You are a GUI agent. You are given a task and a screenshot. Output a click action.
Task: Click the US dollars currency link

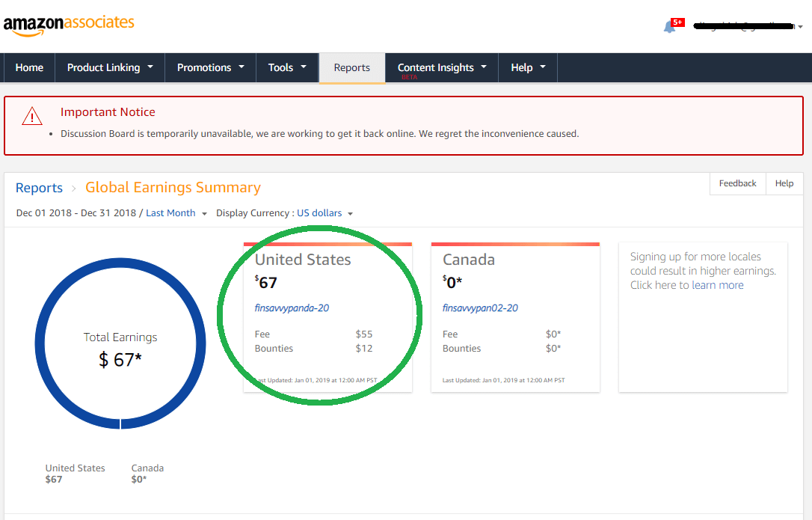point(319,213)
